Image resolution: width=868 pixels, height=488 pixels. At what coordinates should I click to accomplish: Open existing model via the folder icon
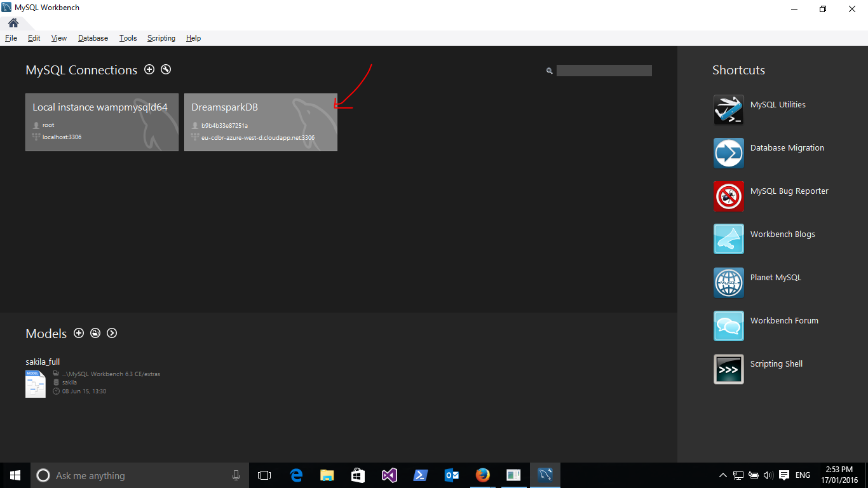pyautogui.click(x=95, y=333)
